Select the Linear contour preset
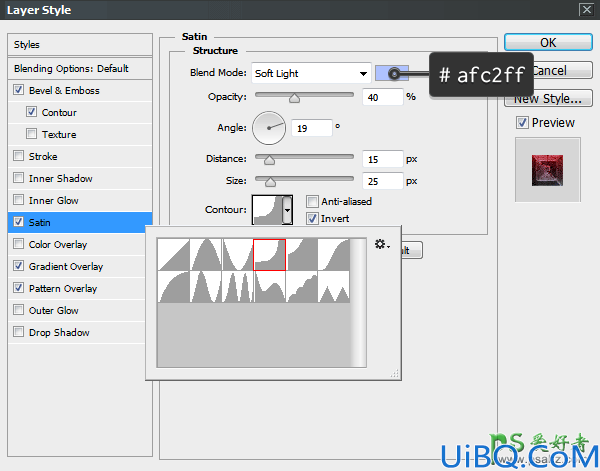This screenshot has width=600, height=471. [173, 255]
